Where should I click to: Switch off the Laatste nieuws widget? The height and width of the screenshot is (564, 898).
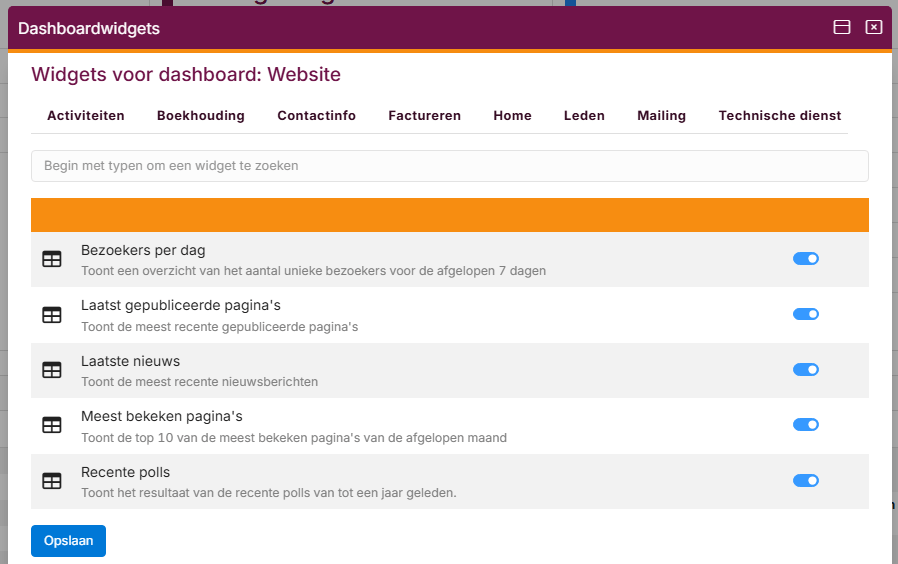[x=806, y=369]
